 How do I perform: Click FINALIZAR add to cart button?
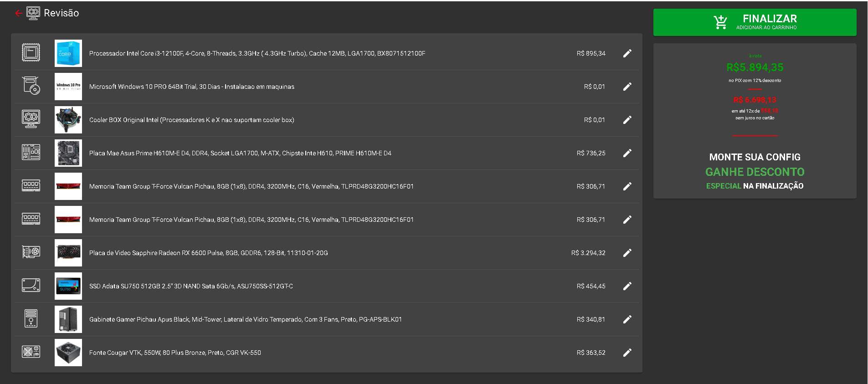(x=755, y=22)
